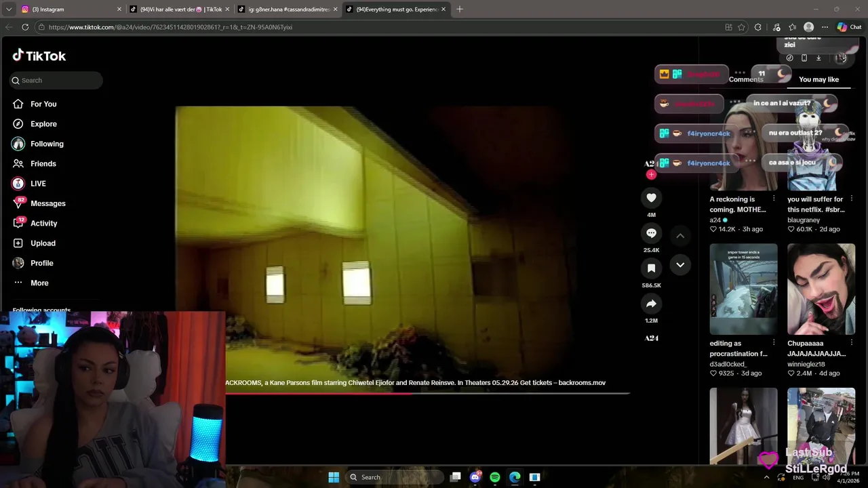
Task: Open Messages in sidebar
Action: 47,203
